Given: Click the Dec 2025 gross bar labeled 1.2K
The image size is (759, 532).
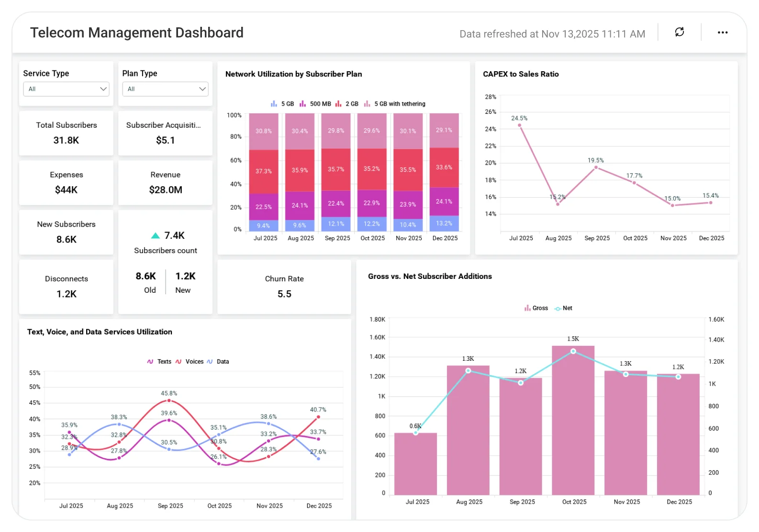Looking at the screenshot, I should [x=678, y=434].
